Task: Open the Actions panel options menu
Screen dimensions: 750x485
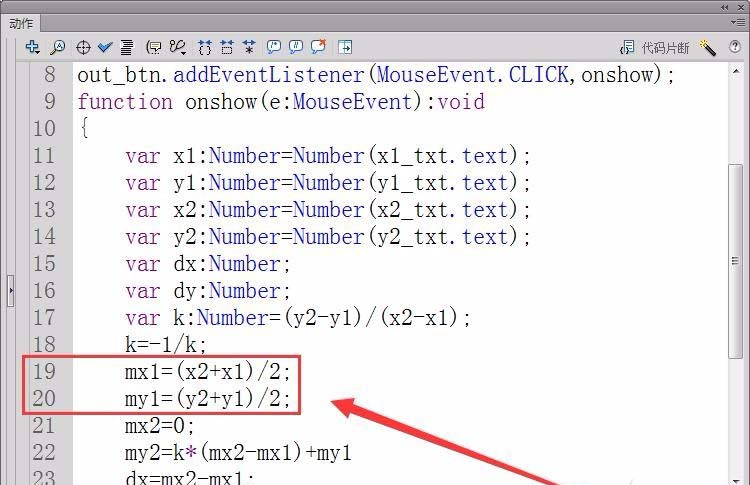Action: click(x=738, y=22)
